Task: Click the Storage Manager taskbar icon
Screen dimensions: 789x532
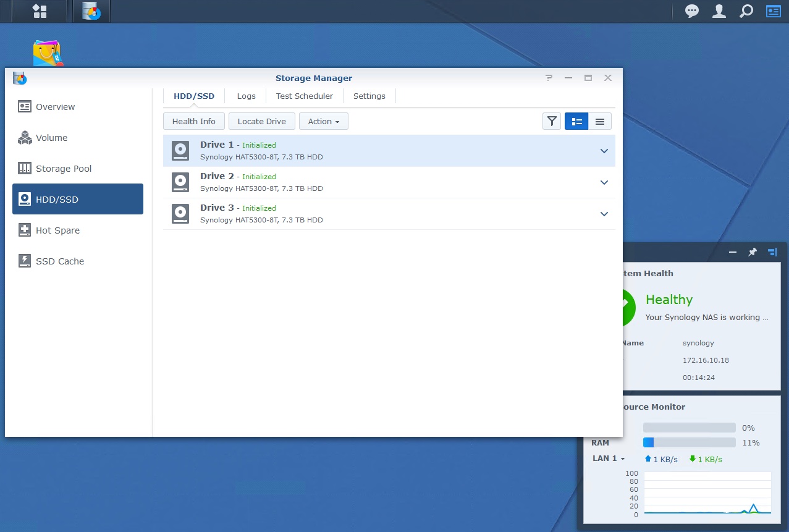Action: 91,11
